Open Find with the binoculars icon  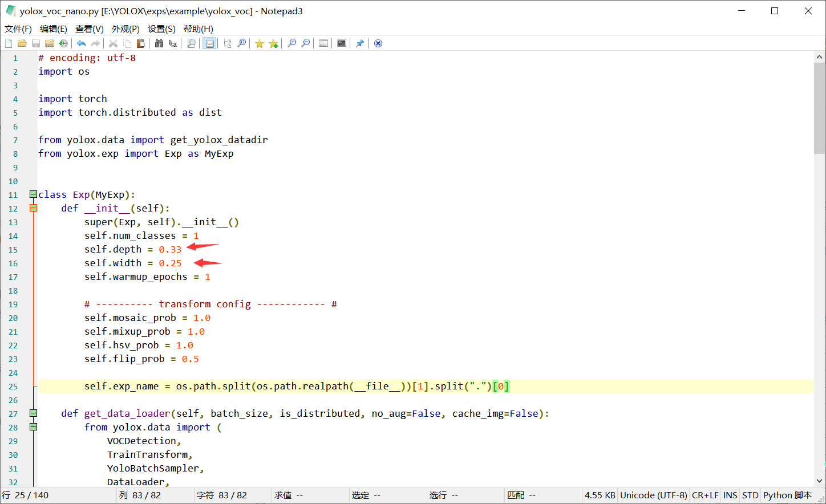click(159, 43)
